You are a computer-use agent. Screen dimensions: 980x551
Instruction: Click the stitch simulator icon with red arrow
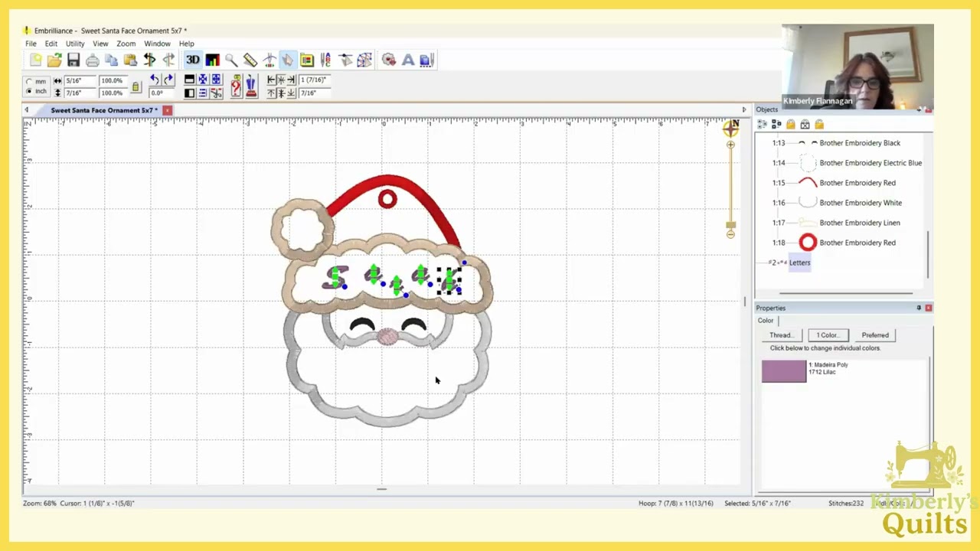pos(389,60)
